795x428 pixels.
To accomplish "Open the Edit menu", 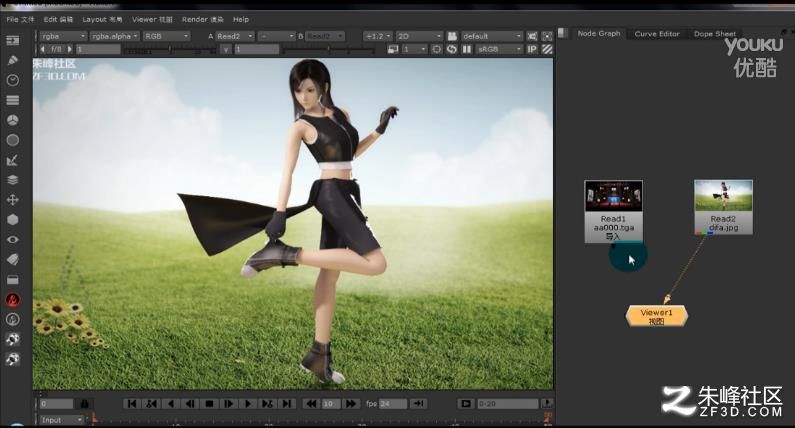I will point(58,19).
